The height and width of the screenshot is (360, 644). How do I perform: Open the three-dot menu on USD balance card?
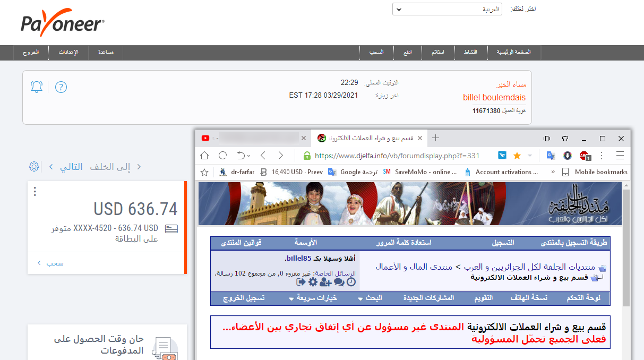click(35, 192)
